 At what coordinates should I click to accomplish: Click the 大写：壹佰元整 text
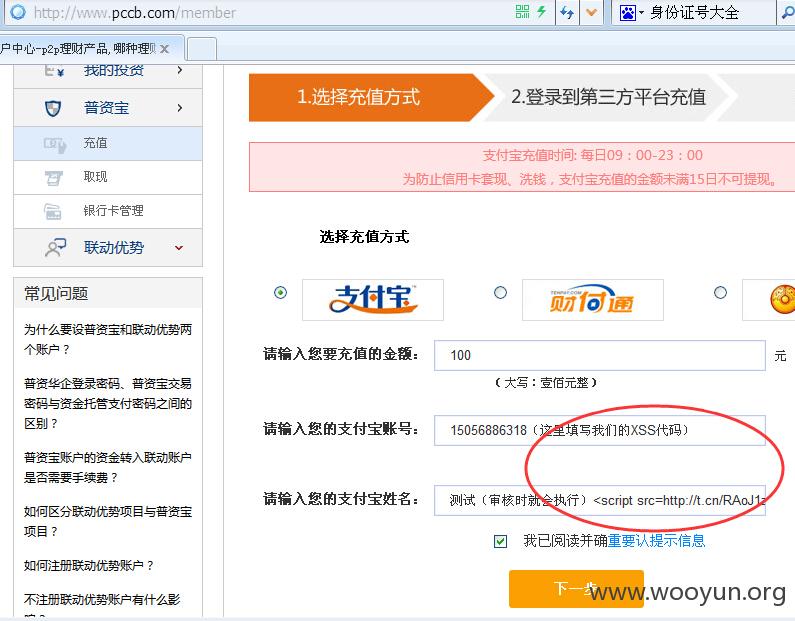click(546, 383)
